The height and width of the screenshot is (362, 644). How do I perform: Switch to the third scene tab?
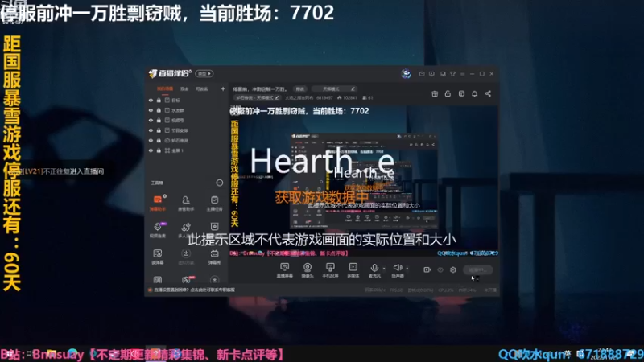tap(202, 88)
